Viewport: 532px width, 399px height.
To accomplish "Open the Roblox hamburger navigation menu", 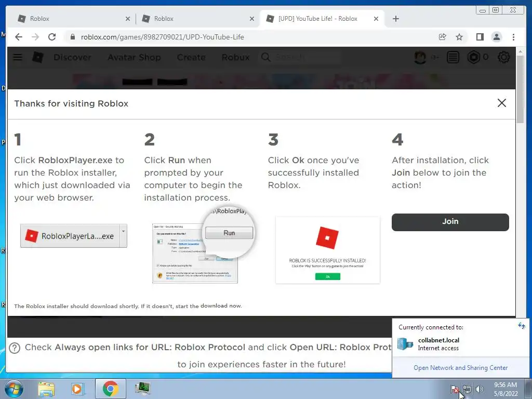I will click(x=18, y=57).
